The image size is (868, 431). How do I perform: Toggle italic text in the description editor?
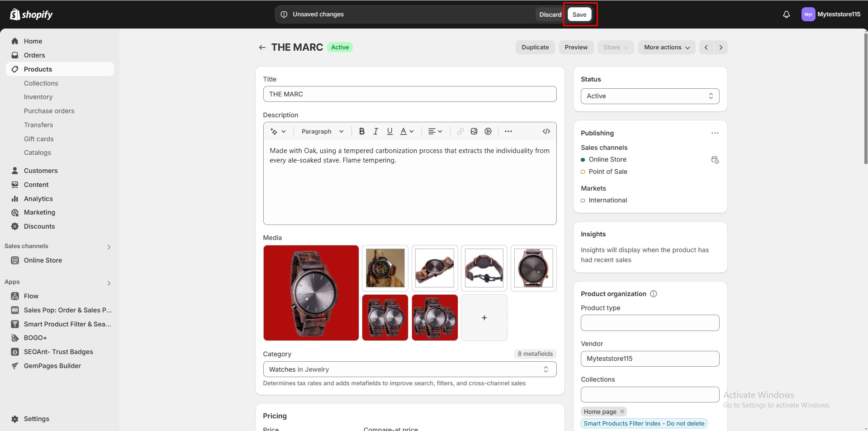[375, 131]
